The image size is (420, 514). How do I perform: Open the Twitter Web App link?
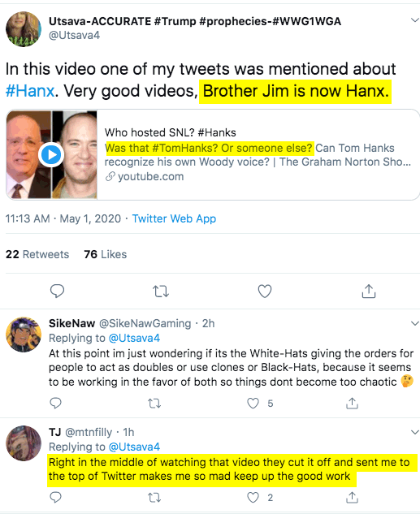174,218
